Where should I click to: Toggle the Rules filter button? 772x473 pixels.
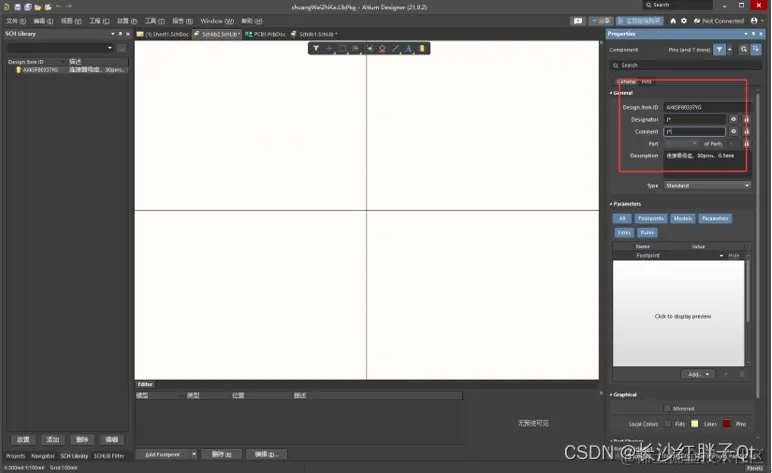[647, 232]
